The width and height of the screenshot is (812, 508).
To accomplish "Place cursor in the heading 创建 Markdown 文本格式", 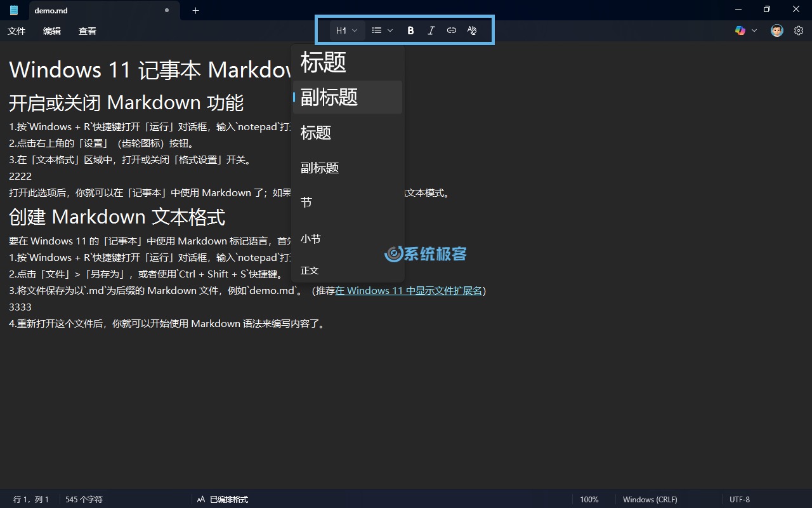I will 117,217.
